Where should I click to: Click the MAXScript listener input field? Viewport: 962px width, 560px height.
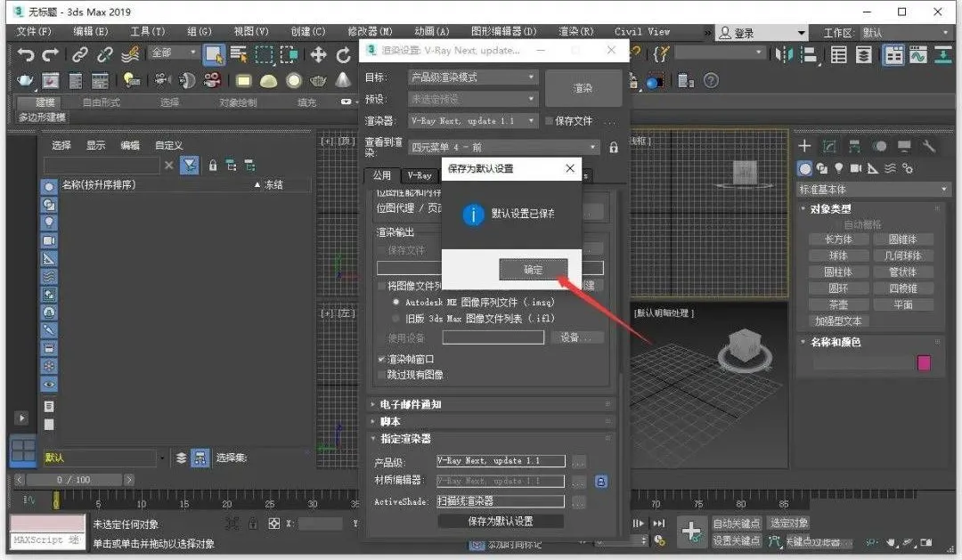click(x=48, y=540)
